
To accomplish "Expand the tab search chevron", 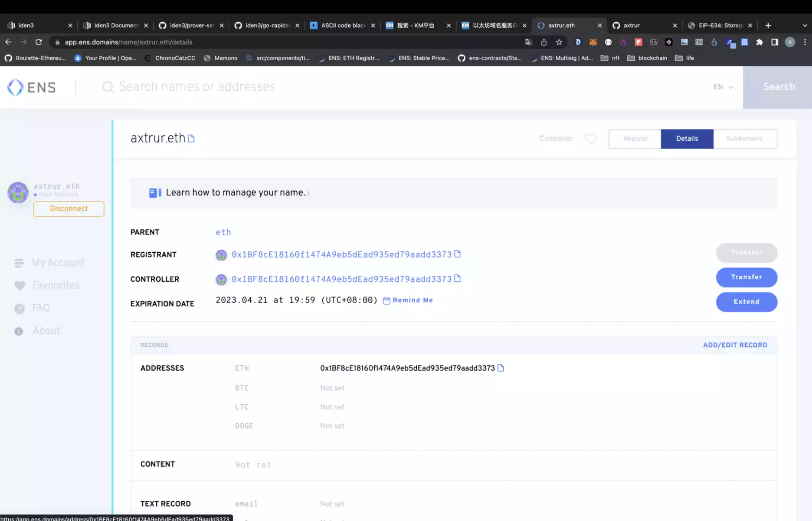I will (805, 26).
